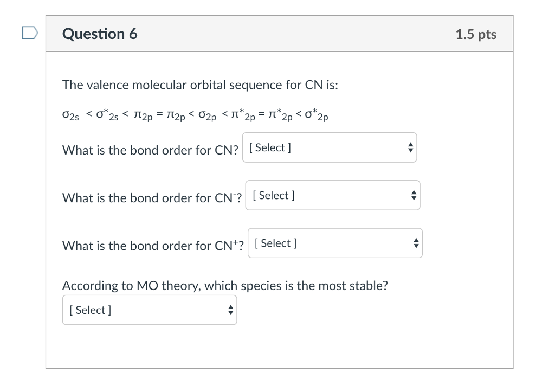
Task: Click the MO theory stability question text
Action: 224,286
